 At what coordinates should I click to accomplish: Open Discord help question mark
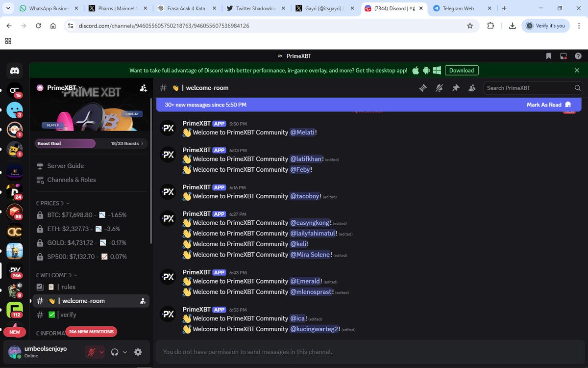click(x=578, y=56)
